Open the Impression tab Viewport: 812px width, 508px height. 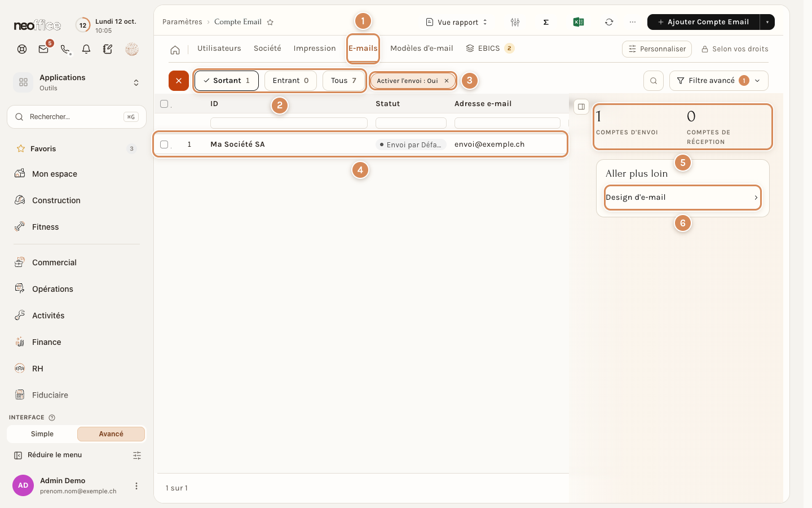click(315, 49)
